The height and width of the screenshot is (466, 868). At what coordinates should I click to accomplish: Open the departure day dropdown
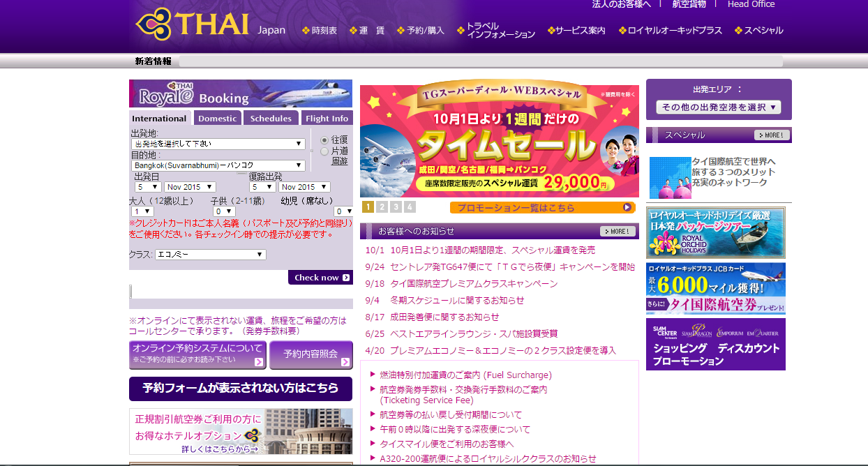click(148, 187)
